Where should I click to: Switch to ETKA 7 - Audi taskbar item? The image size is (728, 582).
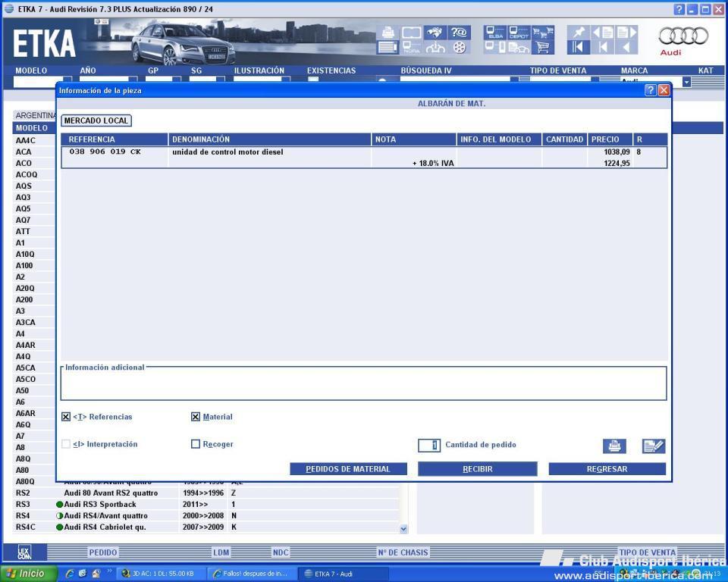(x=343, y=574)
